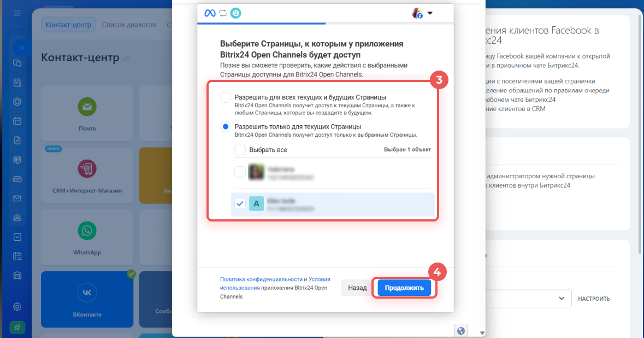Open the checkmark tasks icon in the sidebar
The image size is (644, 338).
(17, 237)
